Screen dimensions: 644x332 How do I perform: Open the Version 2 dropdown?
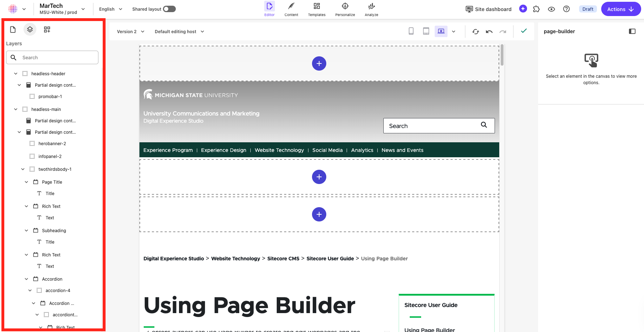pyautogui.click(x=131, y=31)
